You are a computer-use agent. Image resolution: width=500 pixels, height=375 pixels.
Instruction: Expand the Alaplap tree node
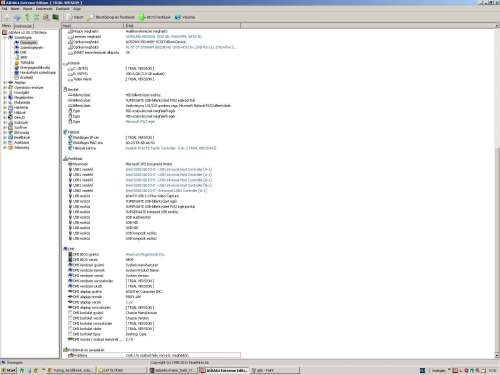coord(5,82)
